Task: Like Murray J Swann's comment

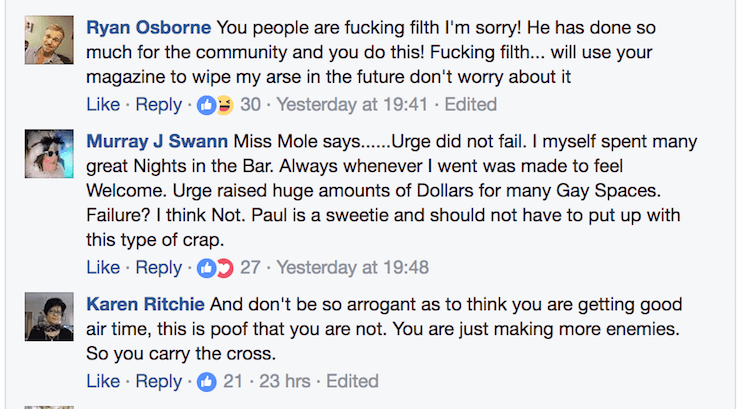Action: pos(102,267)
